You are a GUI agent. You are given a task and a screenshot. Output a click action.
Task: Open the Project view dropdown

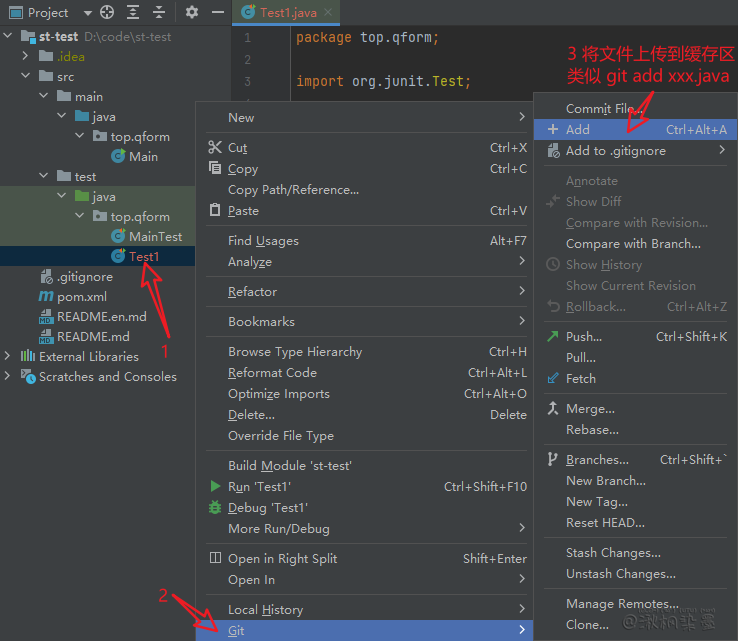point(87,13)
